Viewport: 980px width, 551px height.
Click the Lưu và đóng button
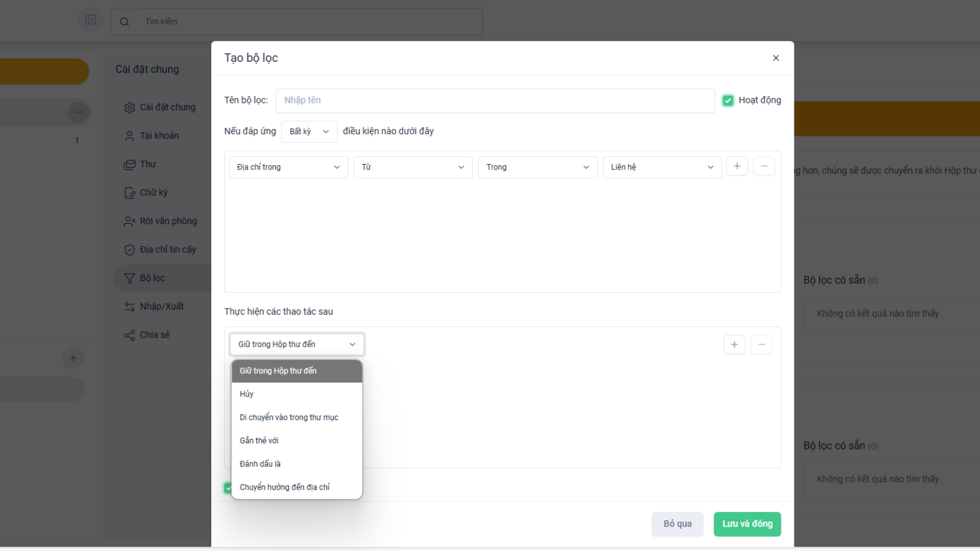[747, 524]
